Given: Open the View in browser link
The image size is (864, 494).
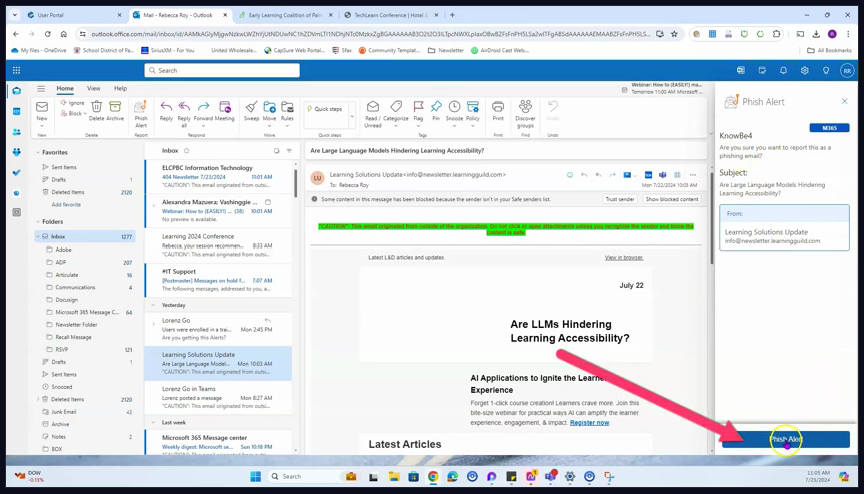Looking at the screenshot, I should click(623, 257).
